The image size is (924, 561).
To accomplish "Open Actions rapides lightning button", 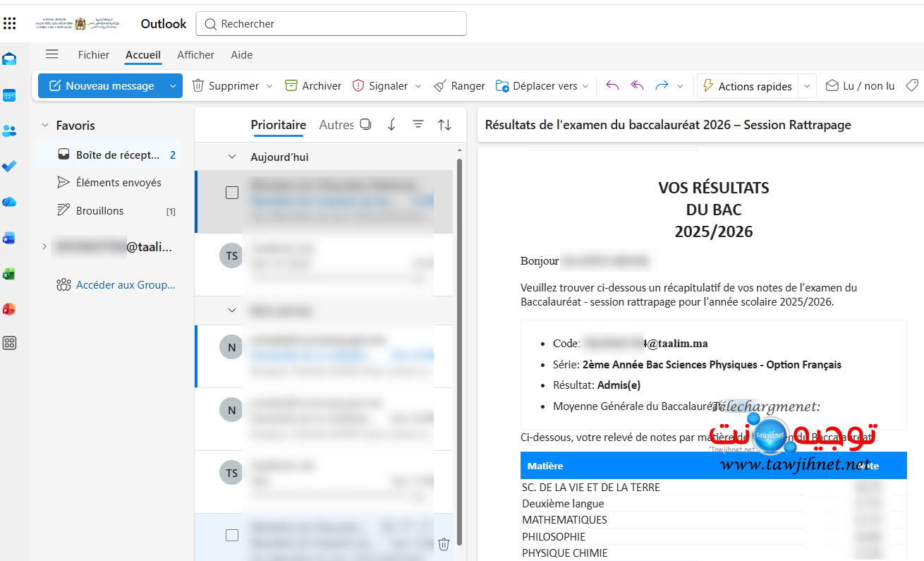I will [x=748, y=86].
